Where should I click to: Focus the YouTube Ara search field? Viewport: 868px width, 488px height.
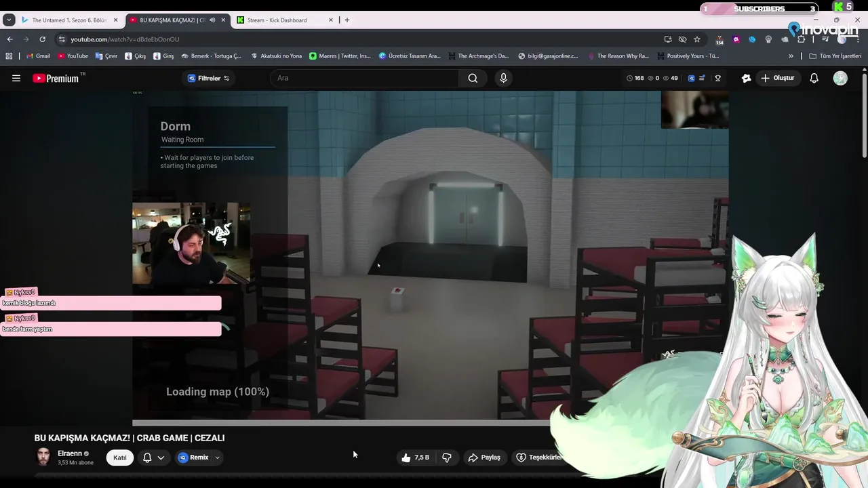pos(365,79)
